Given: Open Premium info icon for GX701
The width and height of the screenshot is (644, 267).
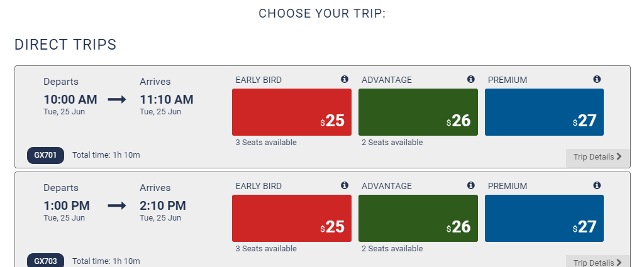Looking at the screenshot, I should (x=597, y=79).
